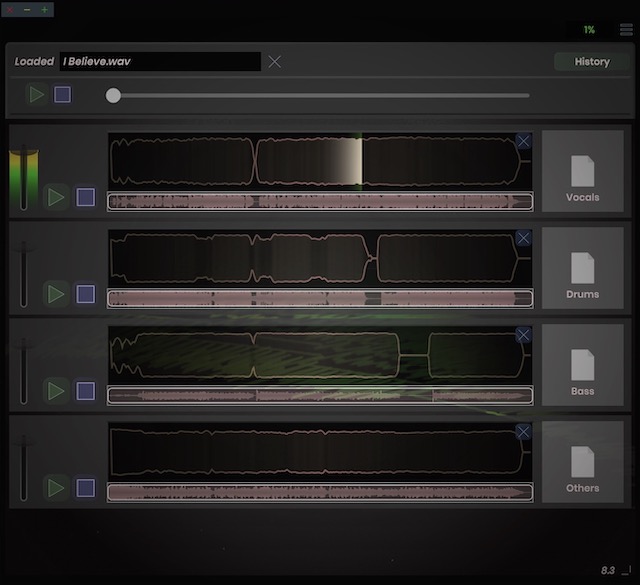This screenshot has height=585, width=640.
Task: Click the loaded filename field
Action: [x=160, y=62]
